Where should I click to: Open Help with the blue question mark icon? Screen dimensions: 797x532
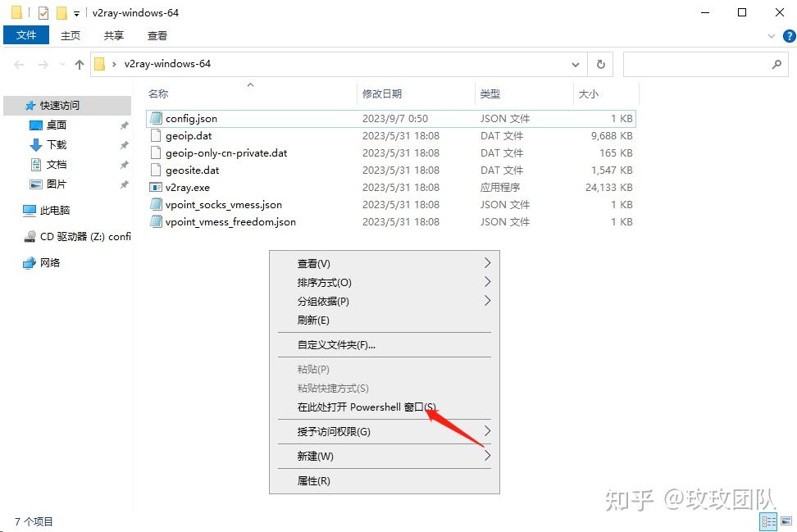click(x=788, y=35)
